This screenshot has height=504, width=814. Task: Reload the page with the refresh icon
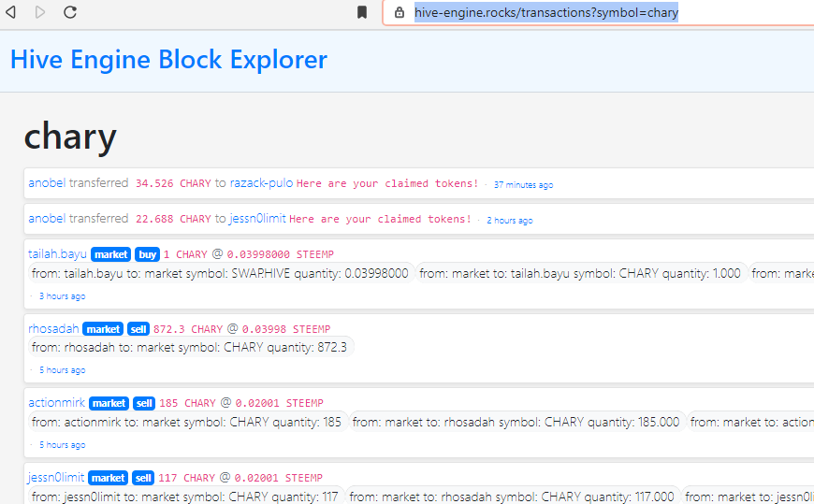point(70,12)
